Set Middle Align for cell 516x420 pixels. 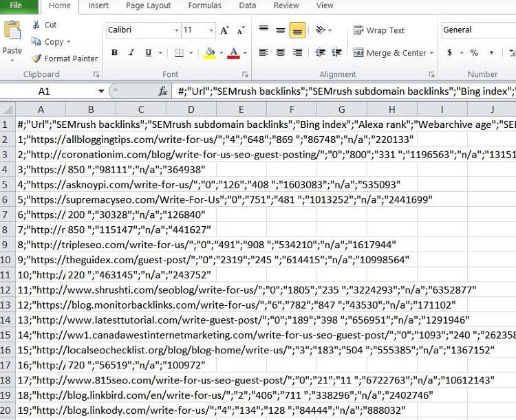[x=281, y=30]
